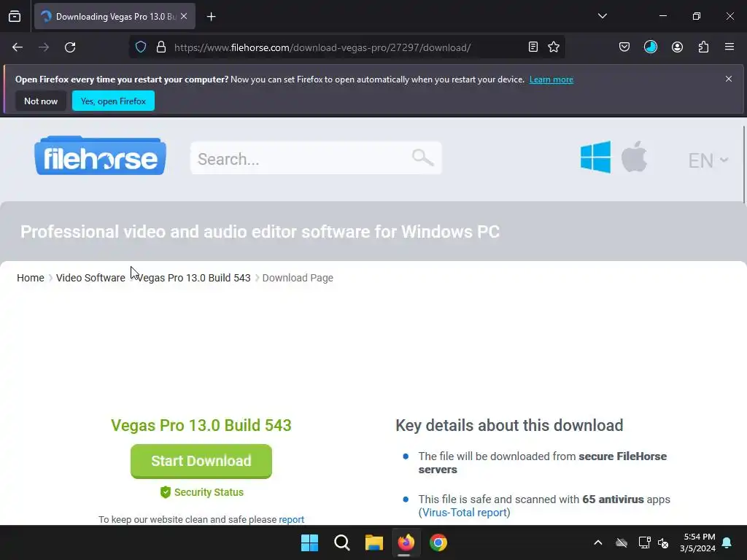Open the notifications bell icon
The height and width of the screenshot is (560, 747).
point(727,542)
